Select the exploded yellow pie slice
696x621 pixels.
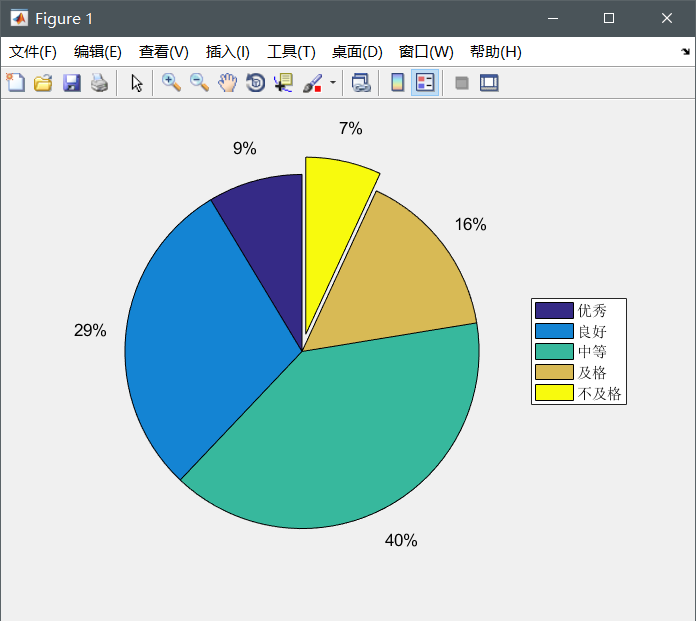click(332, 222)
